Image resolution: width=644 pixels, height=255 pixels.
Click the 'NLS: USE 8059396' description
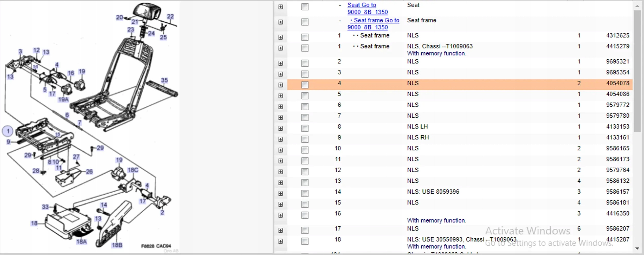(x=433, y=192)
